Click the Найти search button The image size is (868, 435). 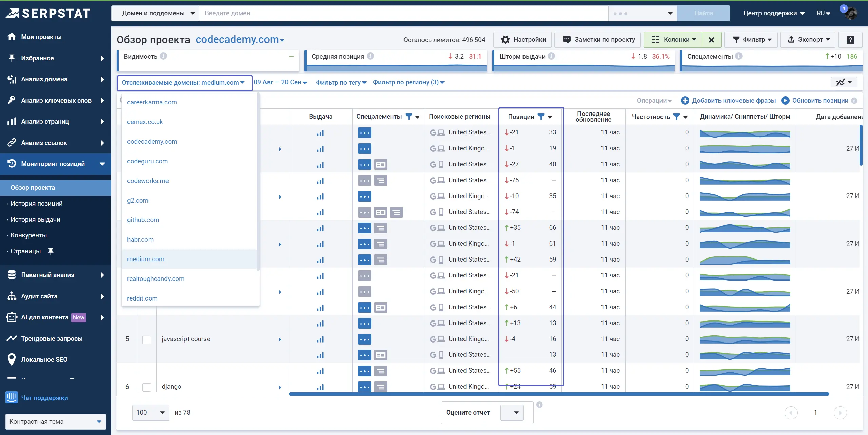coord(704,13)
